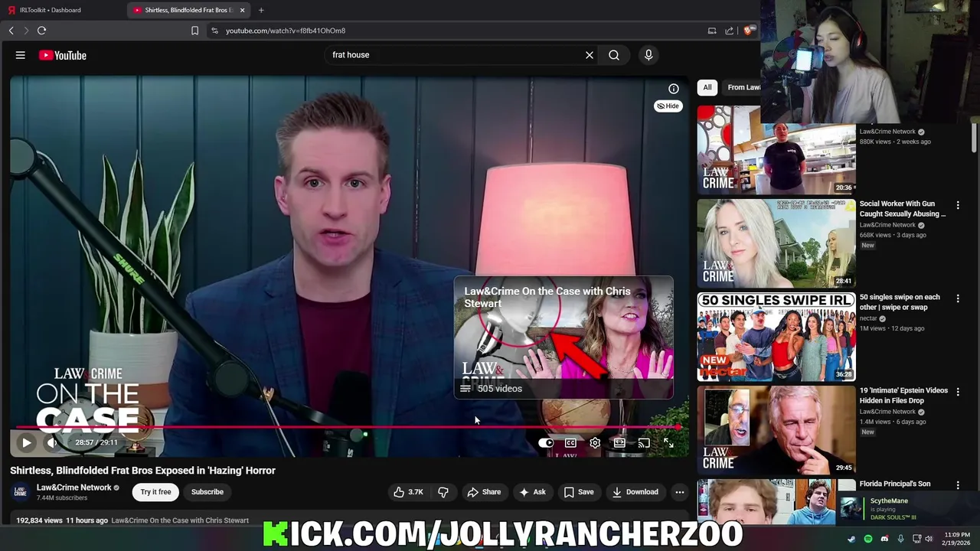The height and width of the screenshot is (551, 980).
Task: Click the Try it free button
Action: [x=155, y=492]
